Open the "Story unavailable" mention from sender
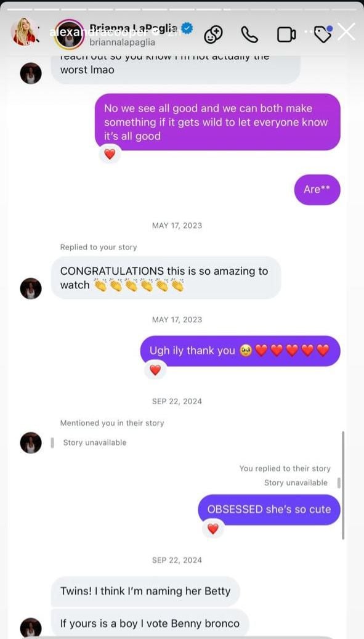This screenshot has height=639, width=364. [x=94, y=442]
